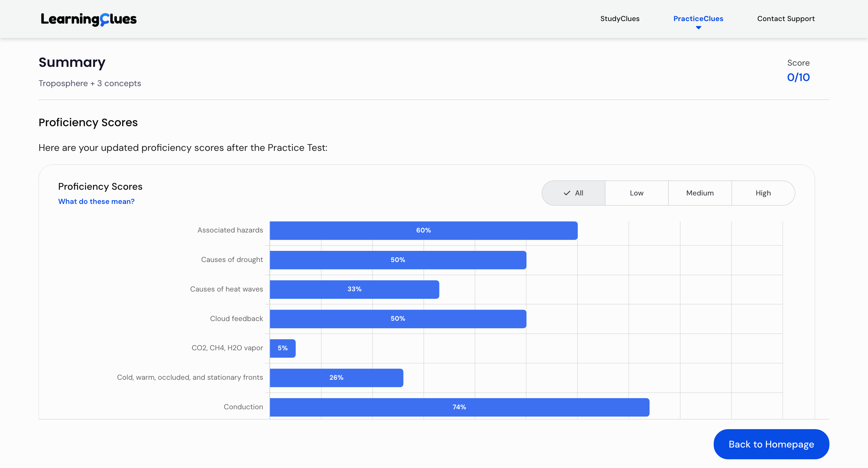868x468 pixels.
Task: Click the Causes of drought label
Action: (x=232, y=260)
